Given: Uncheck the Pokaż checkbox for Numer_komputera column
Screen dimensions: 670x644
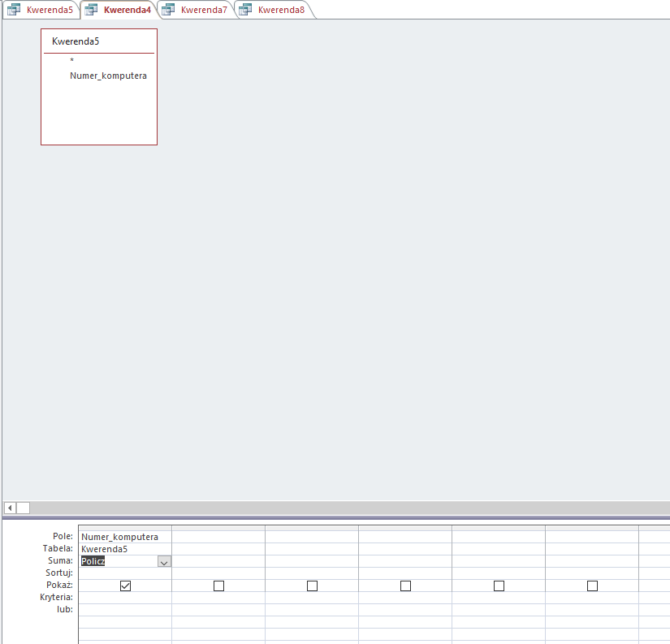Looking at the screenshot, I should coord(125,586).
